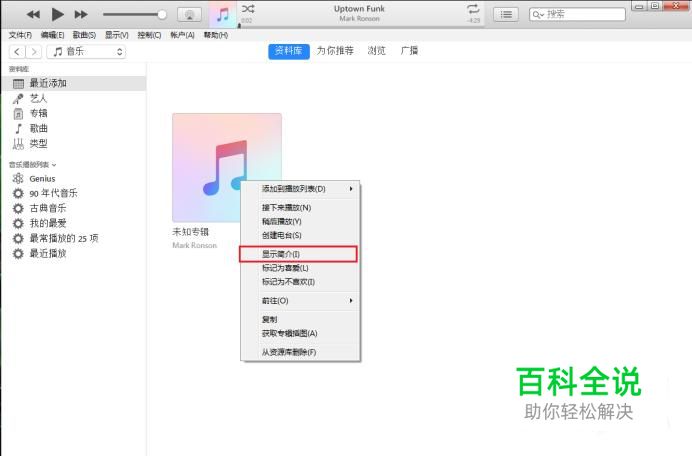The image size is (692, 456).
Task: Click the search magnifier dropdown icon
Action: point(538,15)
